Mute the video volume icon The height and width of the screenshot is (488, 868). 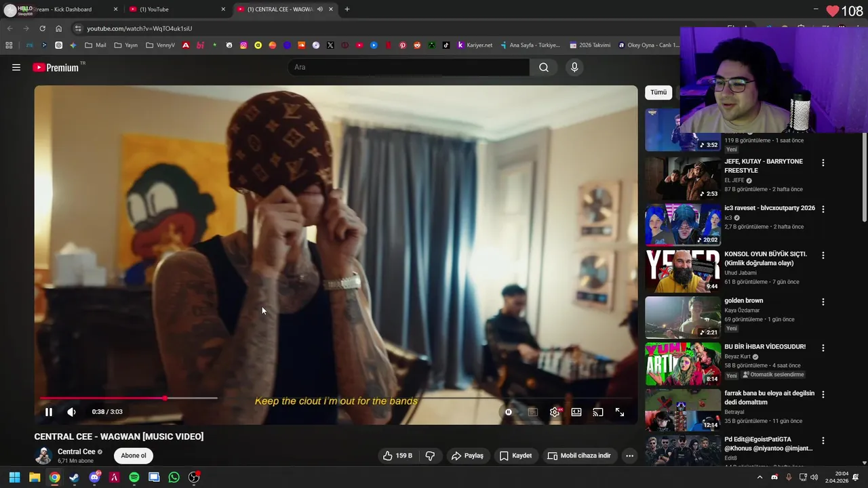coord(71,412)
